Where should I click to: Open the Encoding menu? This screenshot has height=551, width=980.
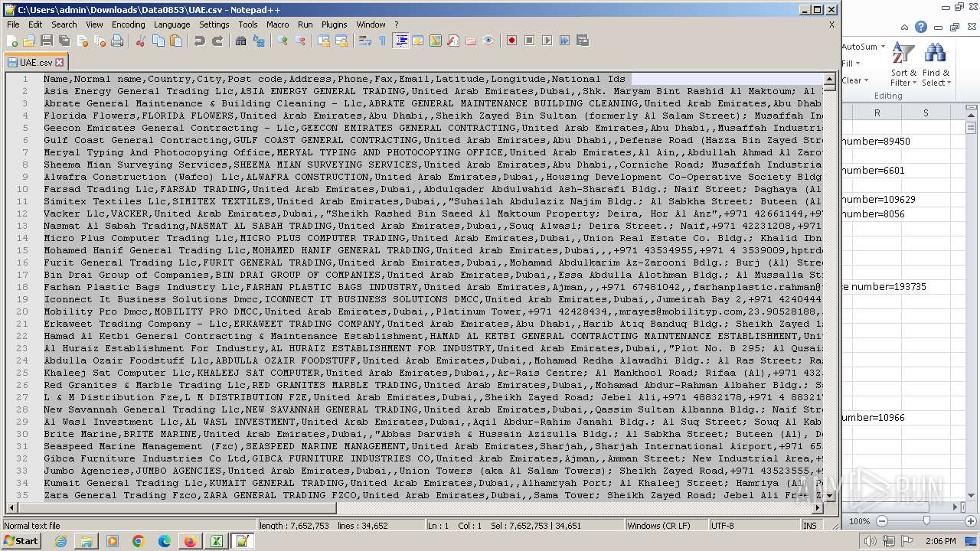(128, 24)
